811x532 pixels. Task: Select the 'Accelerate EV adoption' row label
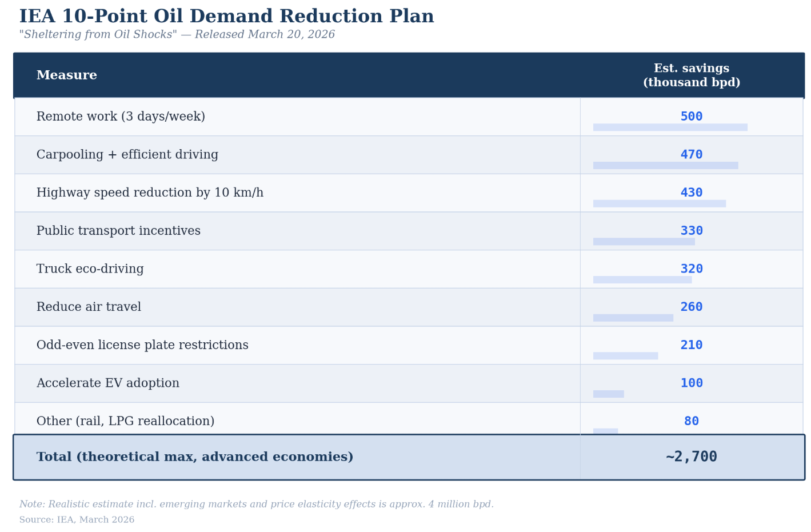point(108,383)
